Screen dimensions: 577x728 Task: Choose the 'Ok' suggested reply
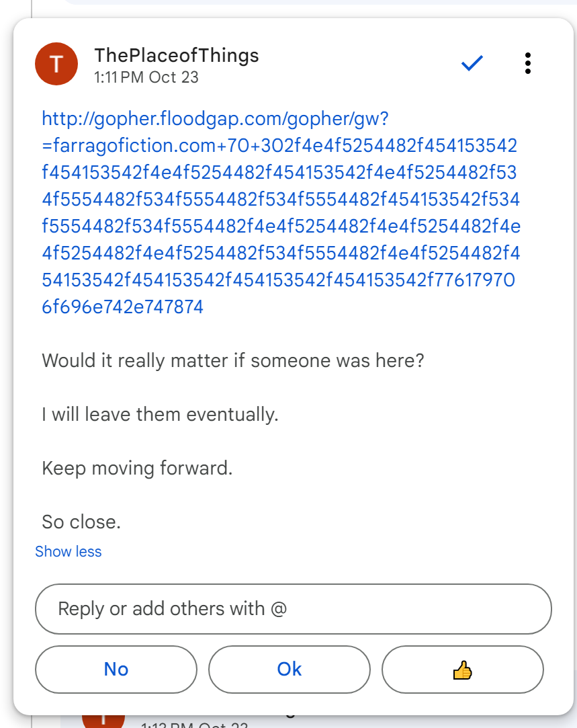[x=290, y=670]
